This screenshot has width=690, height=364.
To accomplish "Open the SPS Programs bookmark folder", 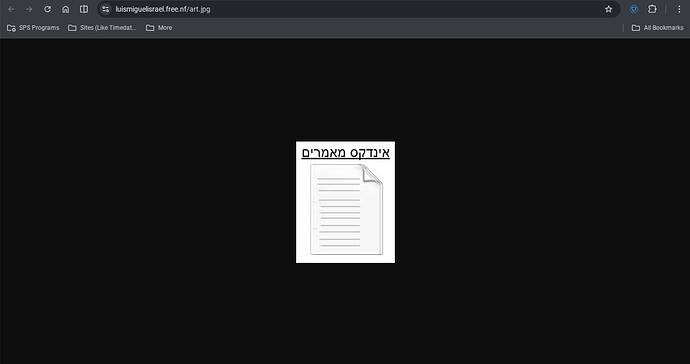I will 33,28.
